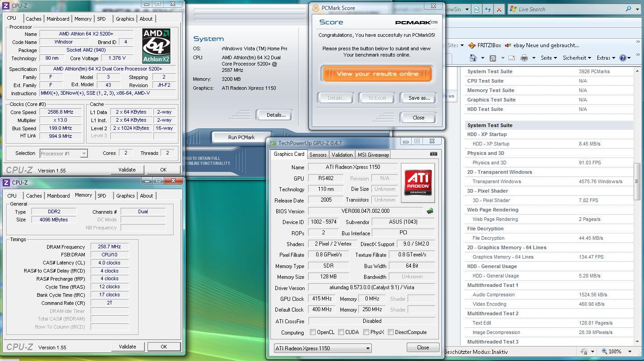The height and width of the screenshot is (361, 644).
Task: Switch to Sensors tab in GPU-Z
Action: [318, 154]
